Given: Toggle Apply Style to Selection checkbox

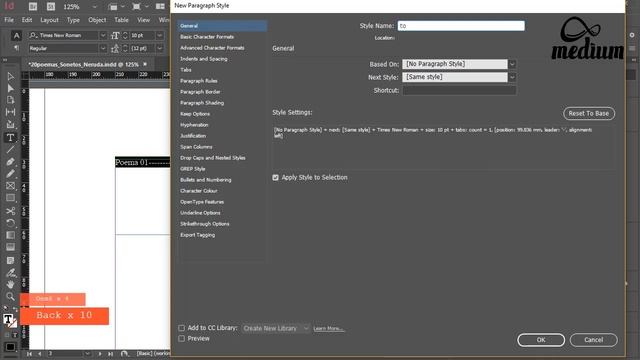Looking at the screenshot, I should tap(276, 178).
